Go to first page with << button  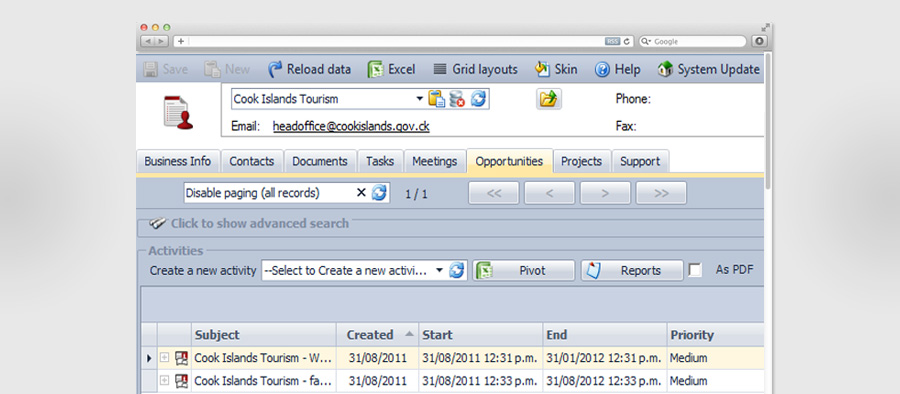pos(494,193)
